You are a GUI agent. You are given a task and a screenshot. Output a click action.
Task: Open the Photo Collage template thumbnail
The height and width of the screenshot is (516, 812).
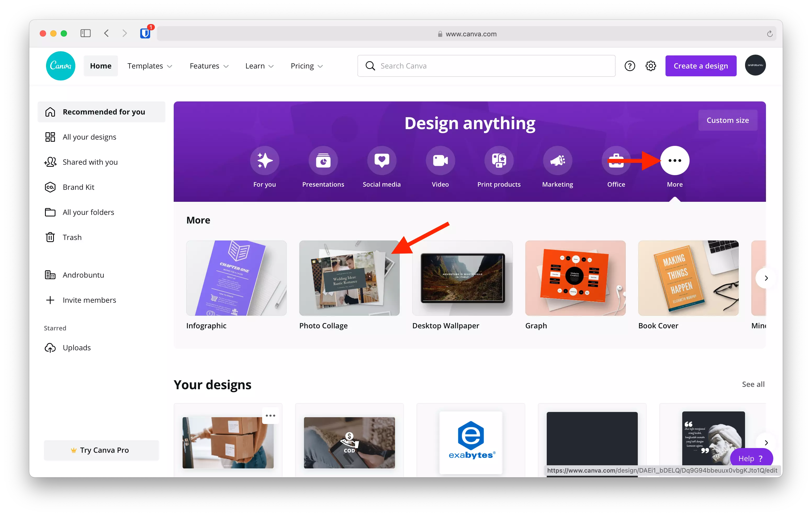click(x=349, y=278)
